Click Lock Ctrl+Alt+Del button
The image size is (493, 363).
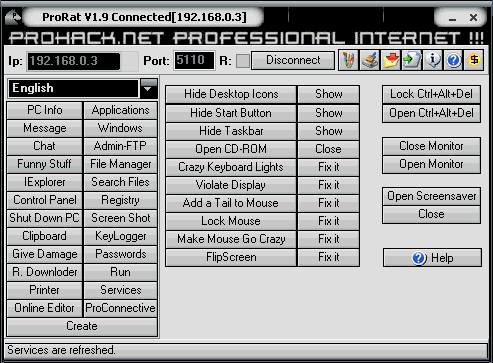[431, 95]
